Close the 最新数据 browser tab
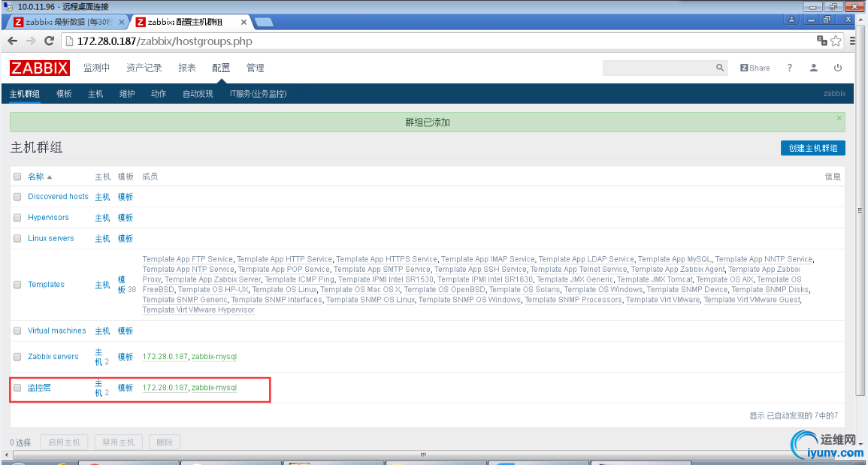Image resolution: width=868 pixels, height=465 pixels. pos(122,22)
